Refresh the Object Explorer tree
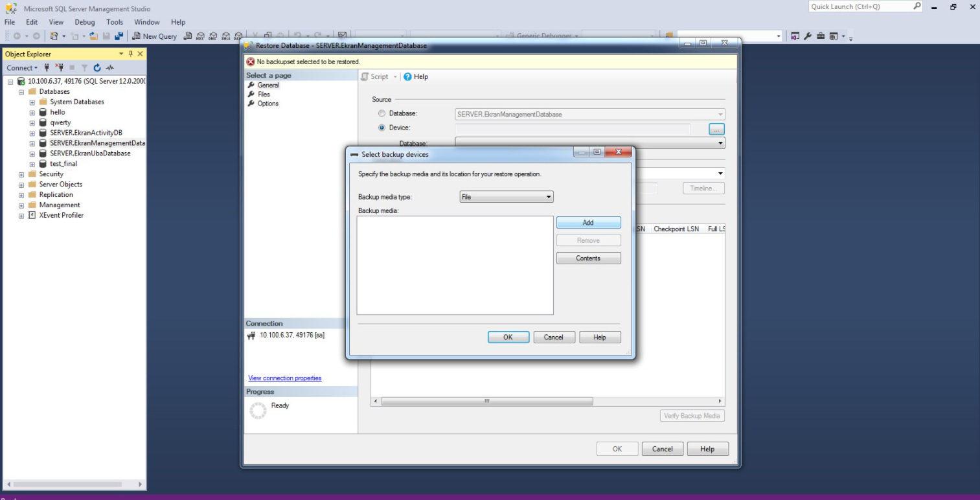980x500 pixels. [97, 67]
